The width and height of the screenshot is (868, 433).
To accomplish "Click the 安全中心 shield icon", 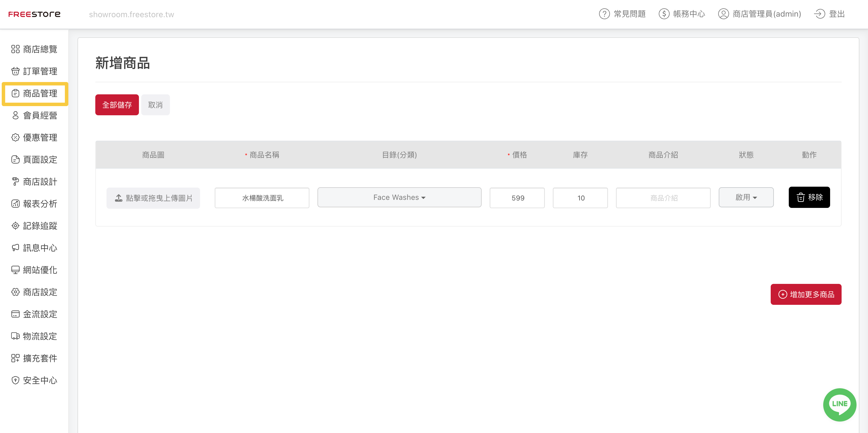I will 15,380.
